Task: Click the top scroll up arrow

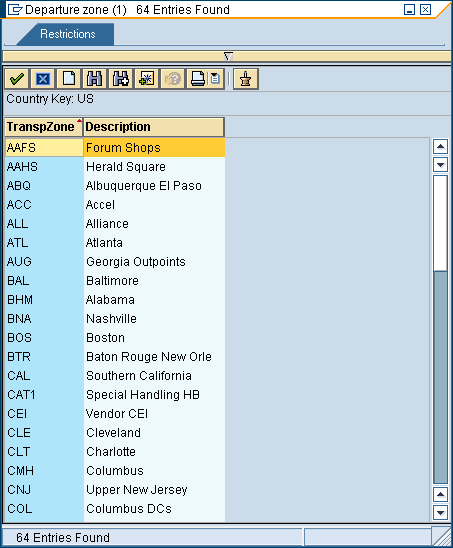Action: (x=440, y=146)
